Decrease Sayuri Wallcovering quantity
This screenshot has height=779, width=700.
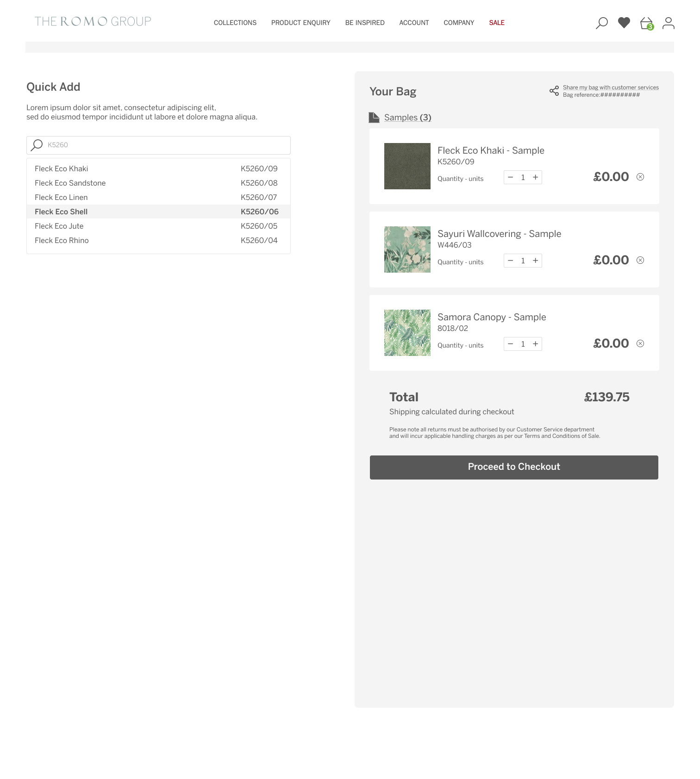click(x=510, y=261)
